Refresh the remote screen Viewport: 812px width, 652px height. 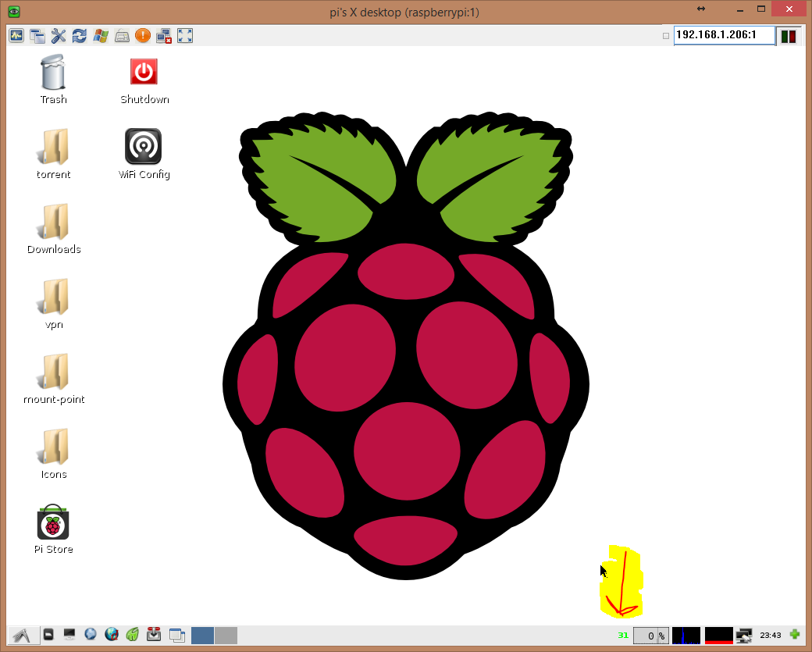(x=80, y=36)
